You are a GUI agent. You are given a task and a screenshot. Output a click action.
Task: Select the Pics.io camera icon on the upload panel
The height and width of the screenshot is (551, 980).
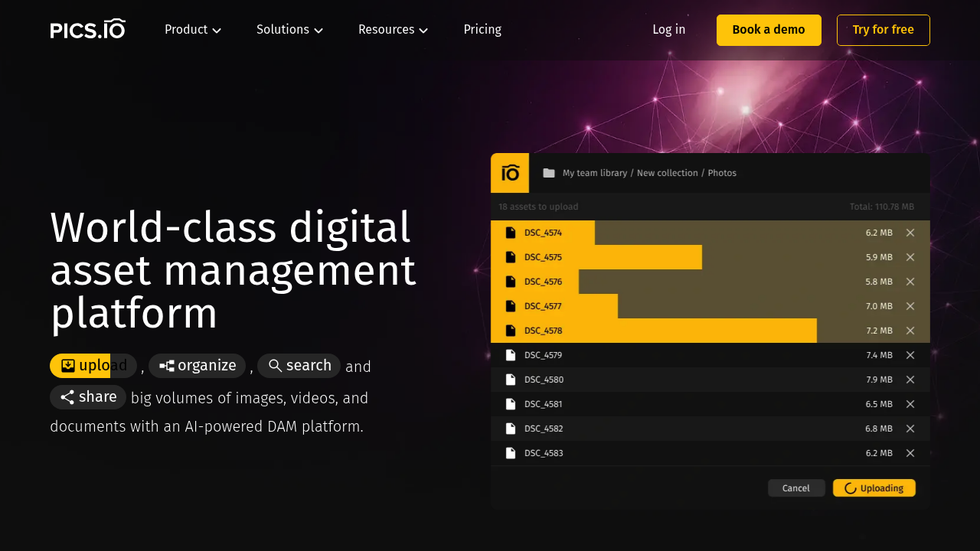pyautogui.click(x=509, y=173)
